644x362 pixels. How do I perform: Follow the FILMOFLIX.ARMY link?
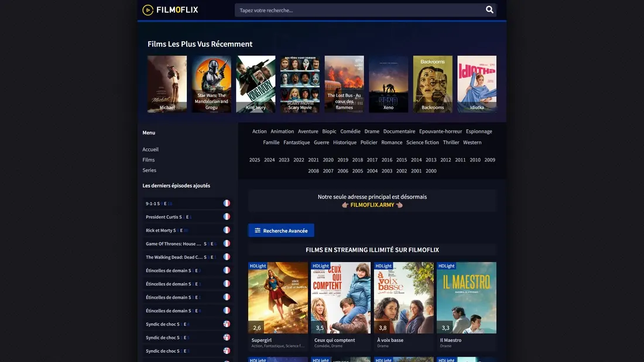pos(372,205)
